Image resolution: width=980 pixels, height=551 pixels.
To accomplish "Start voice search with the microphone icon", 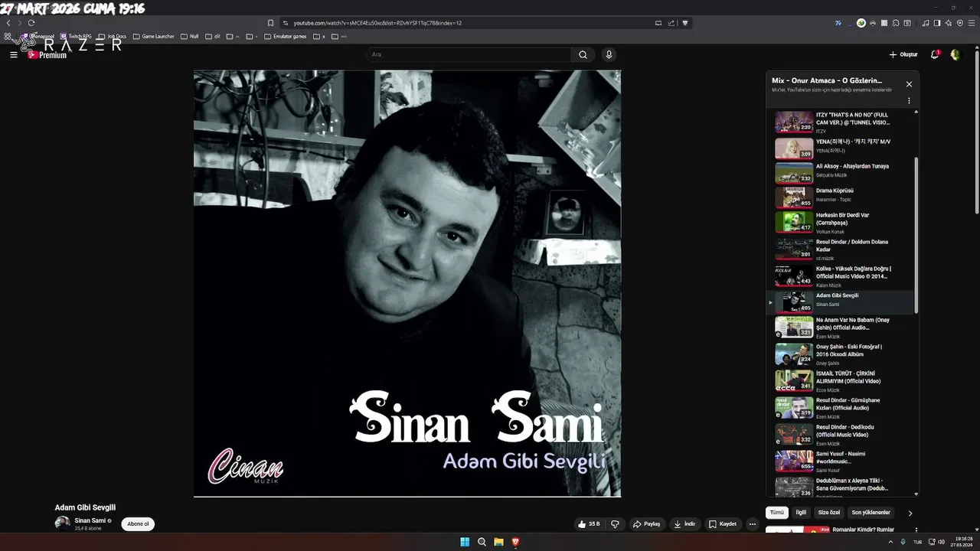I will pyautogui.click(x=609, y=54).
